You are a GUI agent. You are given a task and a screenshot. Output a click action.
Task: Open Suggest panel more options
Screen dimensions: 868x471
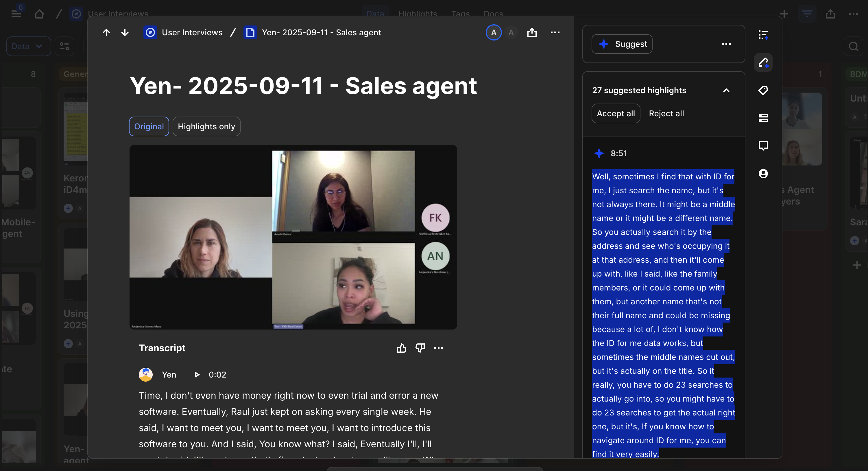click(x=726, y=44)
